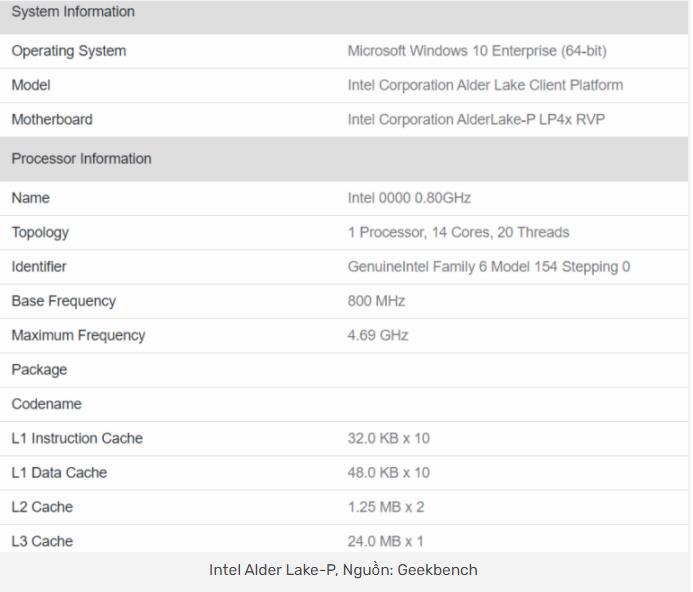Screen dimensions: 693x592
Task: Select the Codename row label
Action: (x=46, y=404)
